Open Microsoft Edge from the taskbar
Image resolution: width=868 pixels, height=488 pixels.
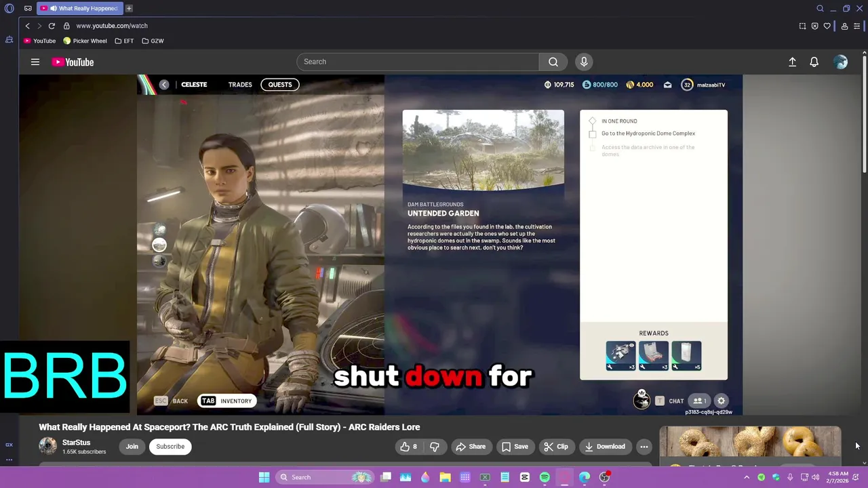pos(585,477)
